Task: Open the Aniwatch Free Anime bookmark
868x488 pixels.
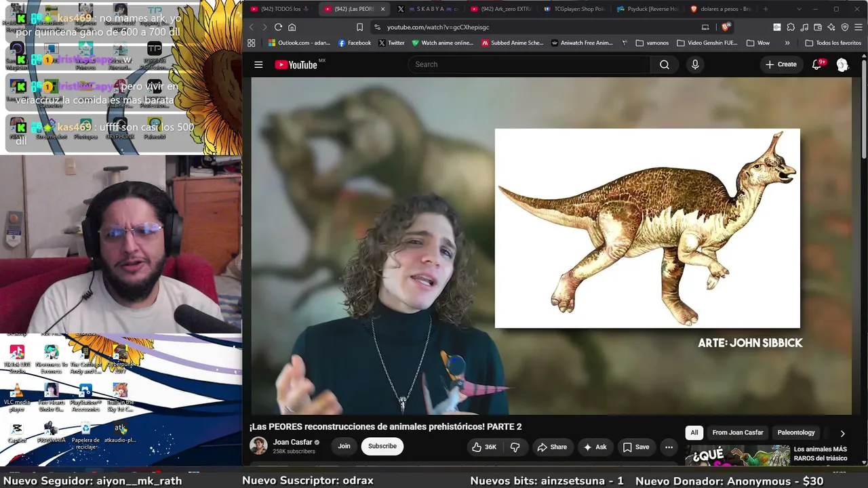Action: [582, 43]
